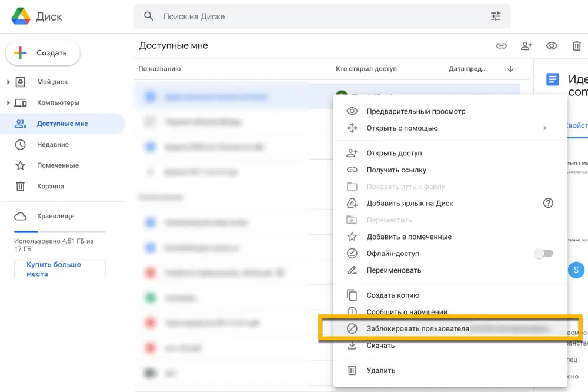This screenshot has width=588, height=392.
Task: Click the Создать button
Action: (43, 53)
